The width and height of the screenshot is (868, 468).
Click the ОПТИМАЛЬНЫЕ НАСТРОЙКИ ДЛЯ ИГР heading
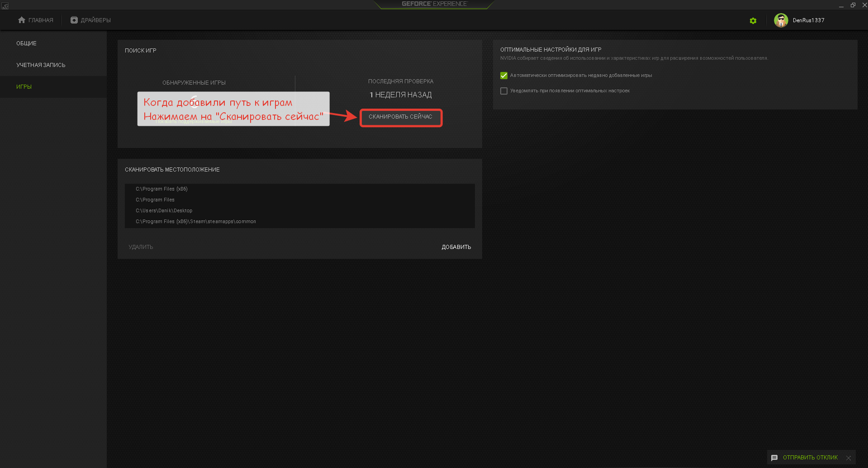point(551,50)
